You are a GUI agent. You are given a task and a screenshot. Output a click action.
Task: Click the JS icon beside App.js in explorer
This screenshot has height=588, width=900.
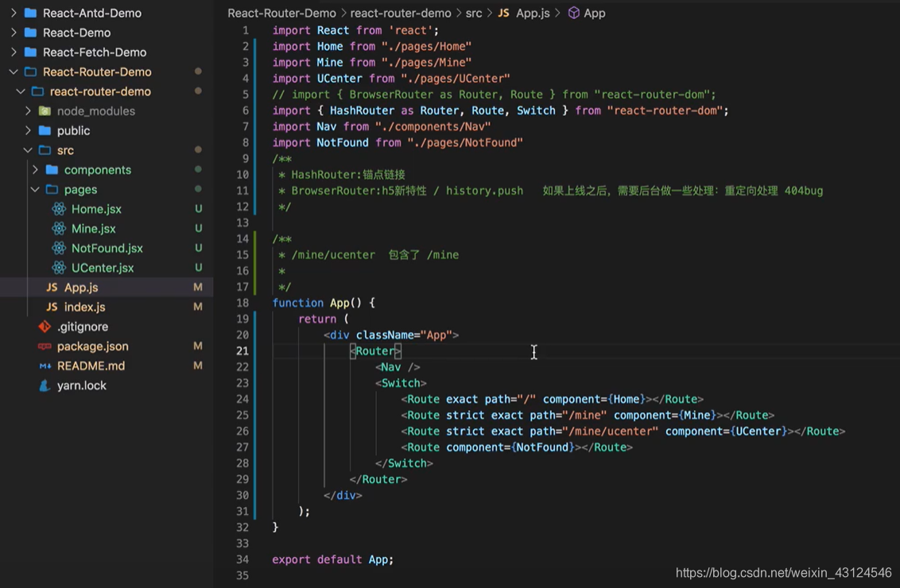pos(52,287)
